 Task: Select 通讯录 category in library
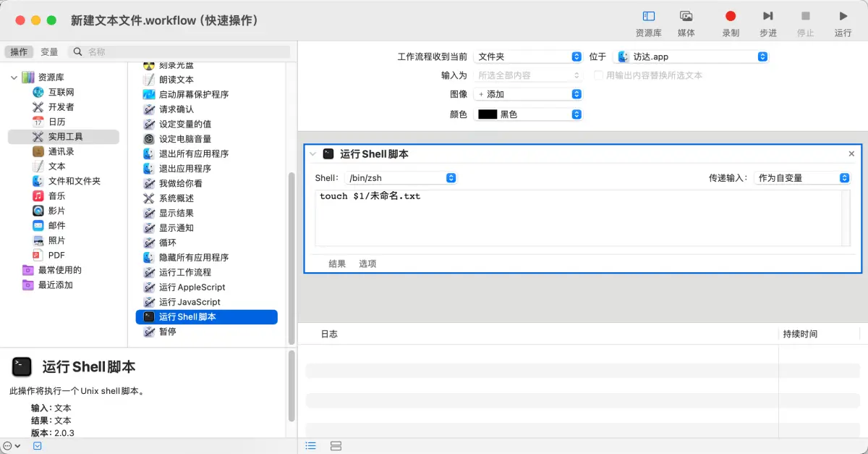pos(61,151)
